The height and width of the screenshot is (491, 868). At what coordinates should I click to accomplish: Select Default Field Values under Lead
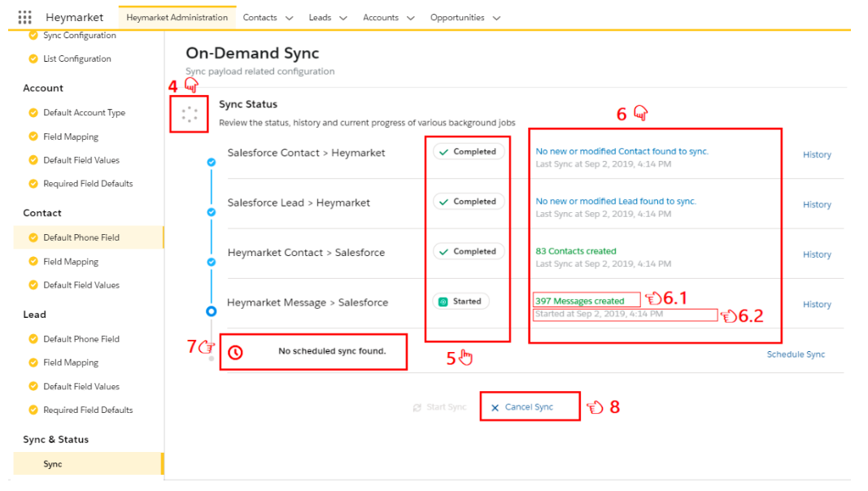tap(81, 386)
